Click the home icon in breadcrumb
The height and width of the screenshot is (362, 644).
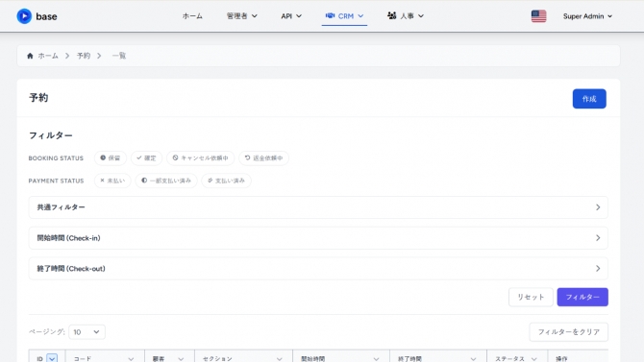tap(30, 56)
